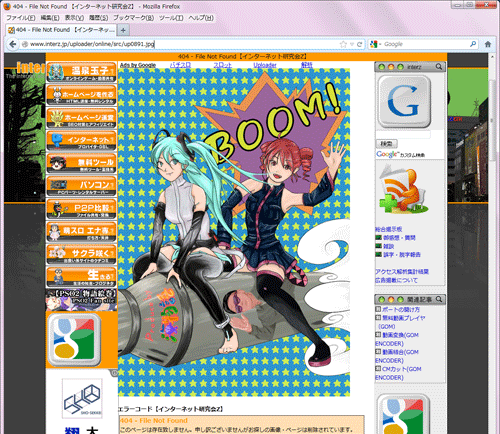Open the 表示(V) menu
Screen dimensions: 500x434
[x=74, y=18]
